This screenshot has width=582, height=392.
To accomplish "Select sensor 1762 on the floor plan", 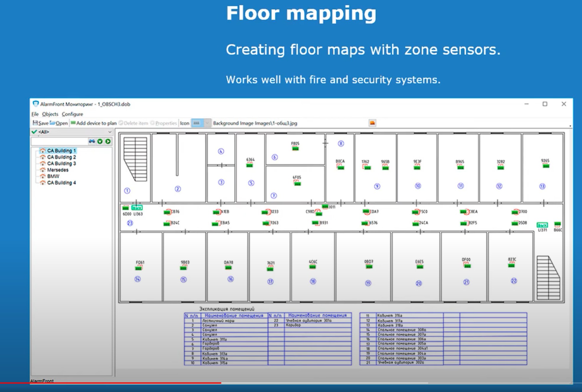I will 367,167.
